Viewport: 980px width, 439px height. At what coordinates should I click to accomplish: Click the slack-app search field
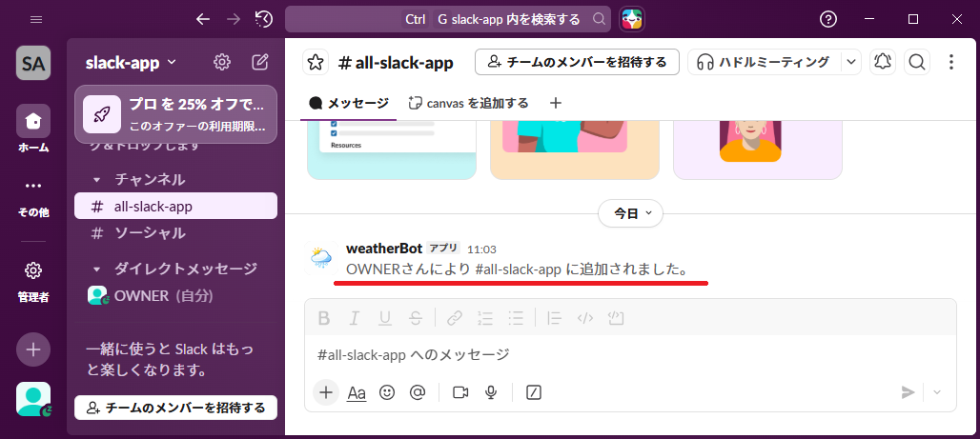click(x=447, y=19)
